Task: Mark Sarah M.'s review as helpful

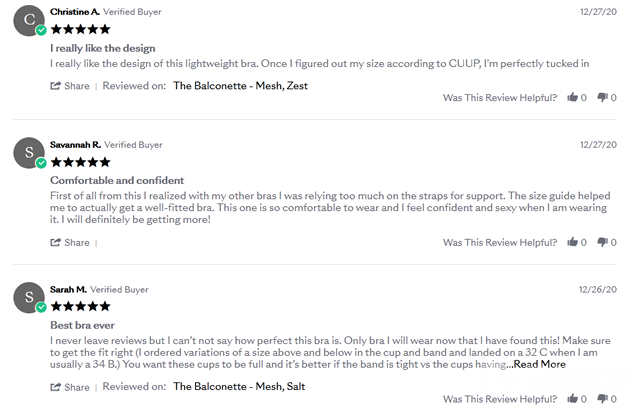Action: [573, 398]
